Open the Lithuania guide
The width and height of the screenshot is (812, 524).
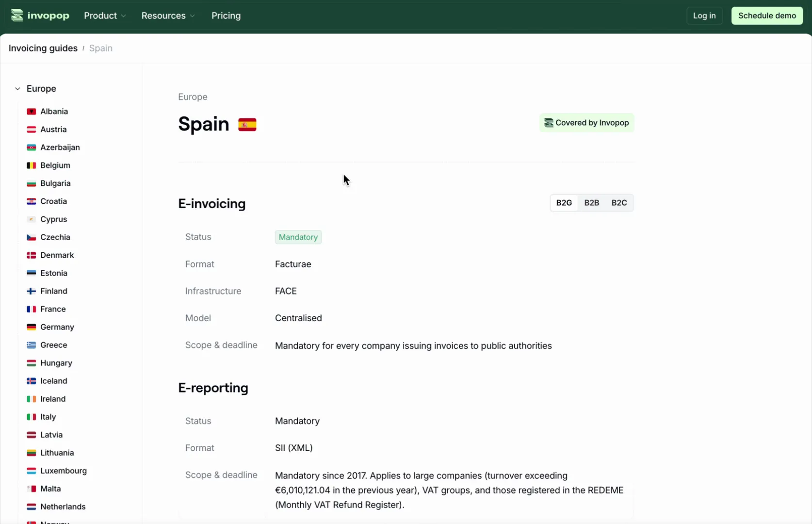click(x=57, y=453)
